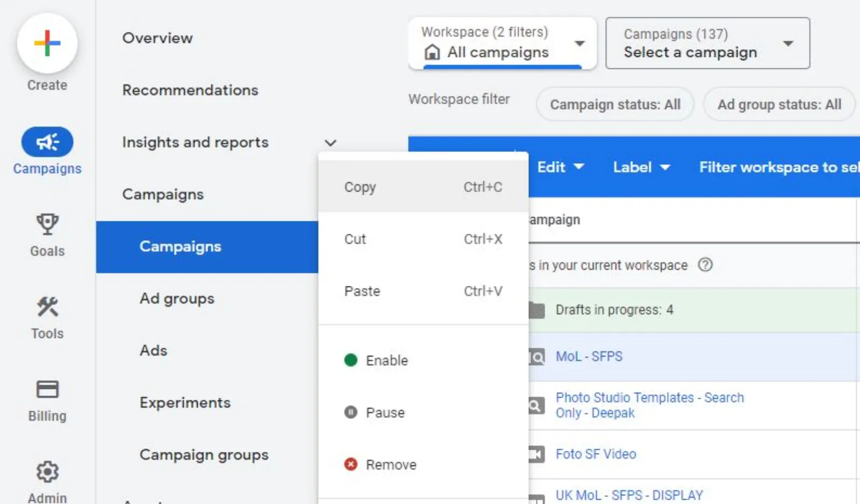
Task: Select Enable in the context menu
Action: [x=424, y=360]
